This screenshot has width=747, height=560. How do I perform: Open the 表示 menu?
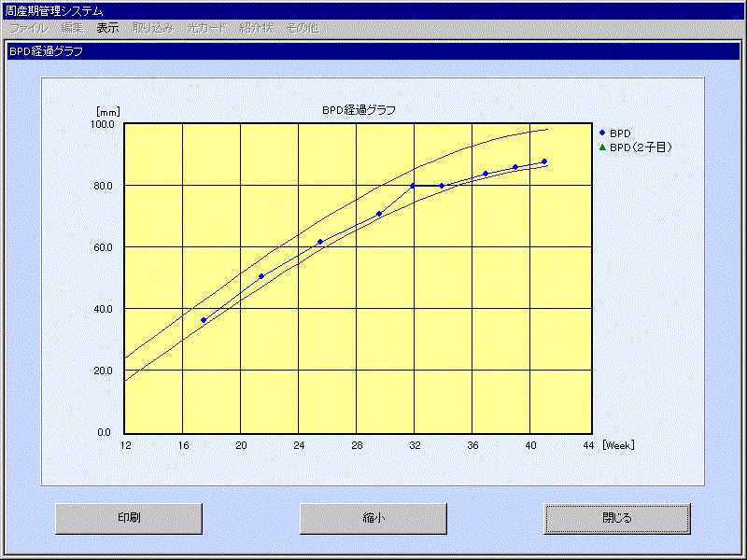[x=108, y=28]
